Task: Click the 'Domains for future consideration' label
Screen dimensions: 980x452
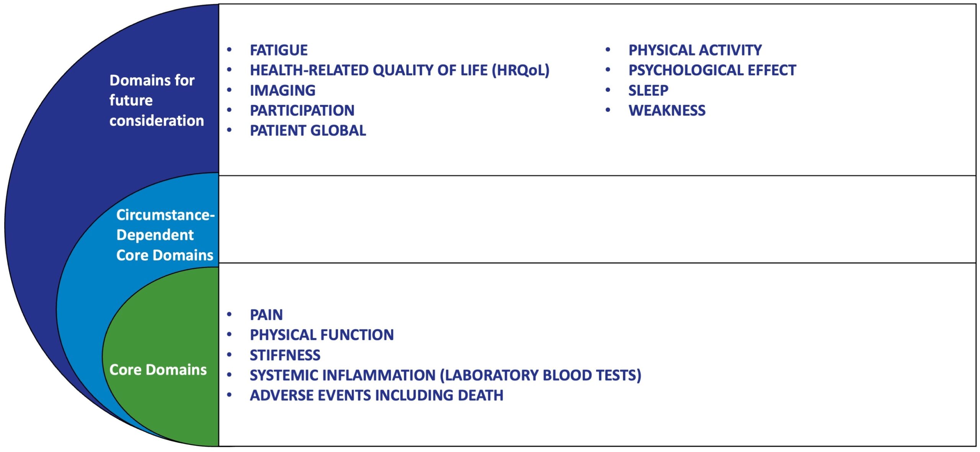Action: [x=156, y=101]
